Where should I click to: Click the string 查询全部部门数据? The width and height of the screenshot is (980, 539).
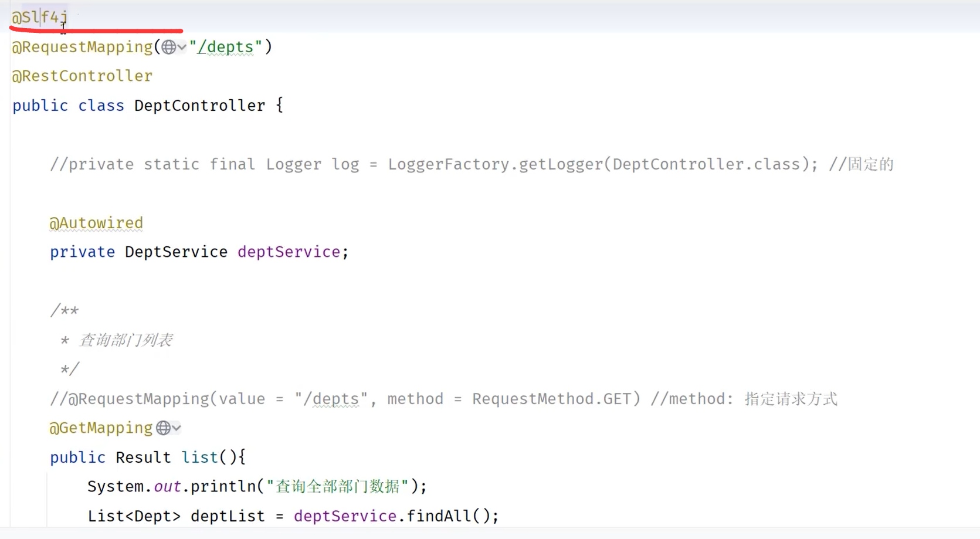(x=337, y=486)
